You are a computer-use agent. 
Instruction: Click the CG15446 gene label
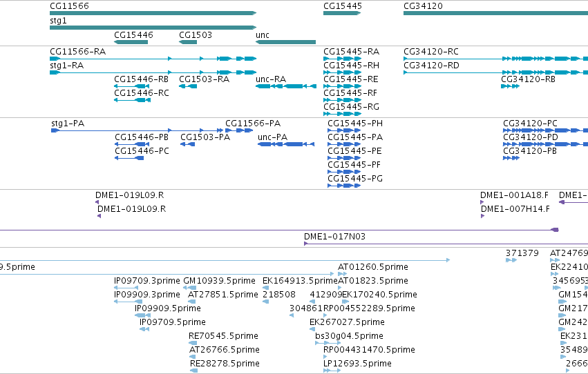(x=133, y=35)
